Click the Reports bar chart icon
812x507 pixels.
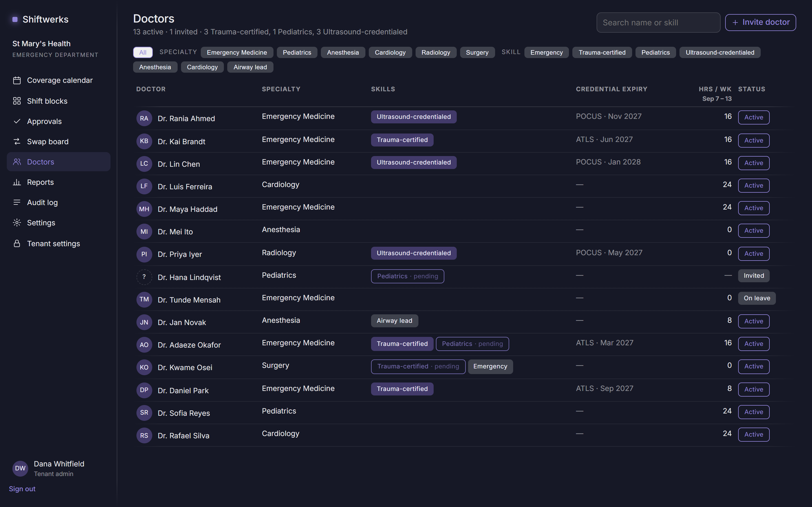pos(17,182)
